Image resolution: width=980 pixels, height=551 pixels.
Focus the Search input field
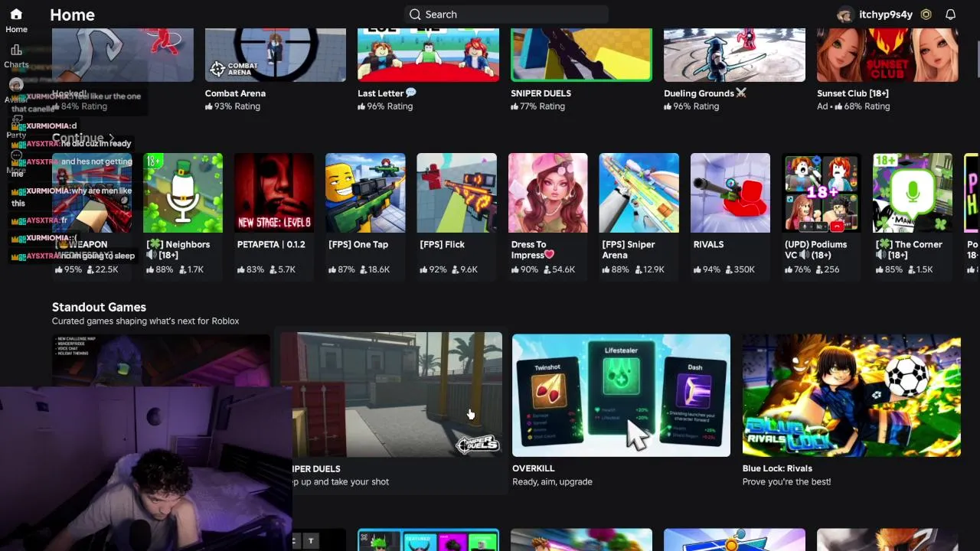click(507, 15)
